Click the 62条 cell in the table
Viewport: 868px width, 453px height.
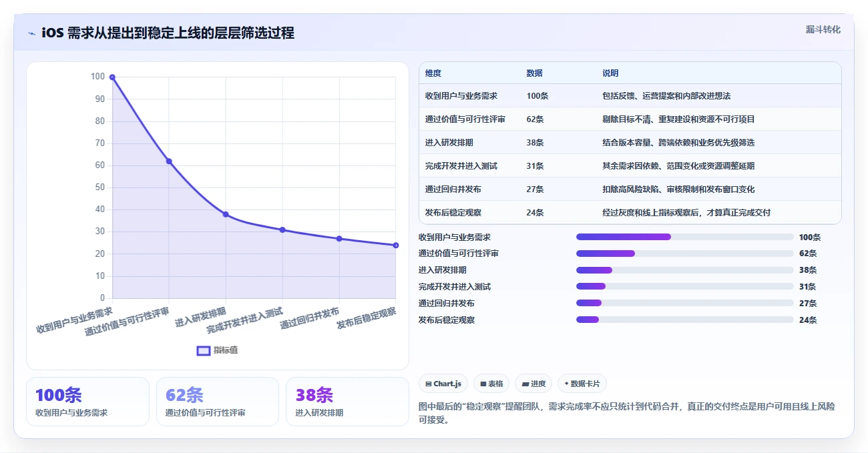pyautogui.click(x=535, y=119)
